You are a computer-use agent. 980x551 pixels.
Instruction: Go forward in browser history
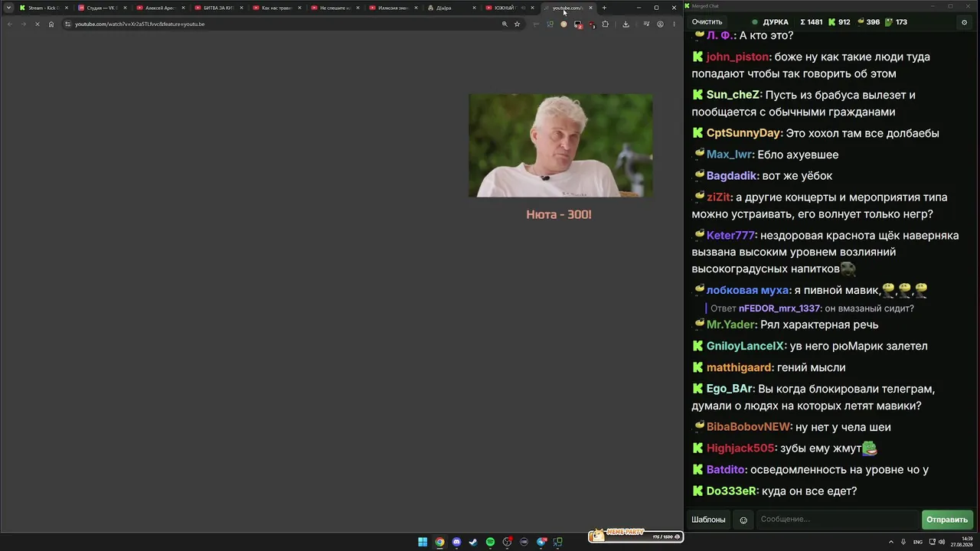pos(23,24)
